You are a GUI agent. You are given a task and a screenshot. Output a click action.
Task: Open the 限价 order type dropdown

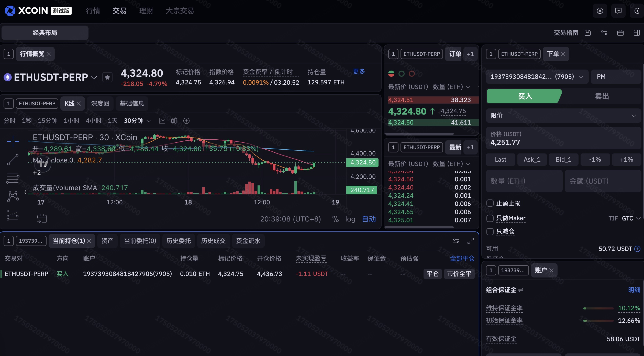[563, 116]
